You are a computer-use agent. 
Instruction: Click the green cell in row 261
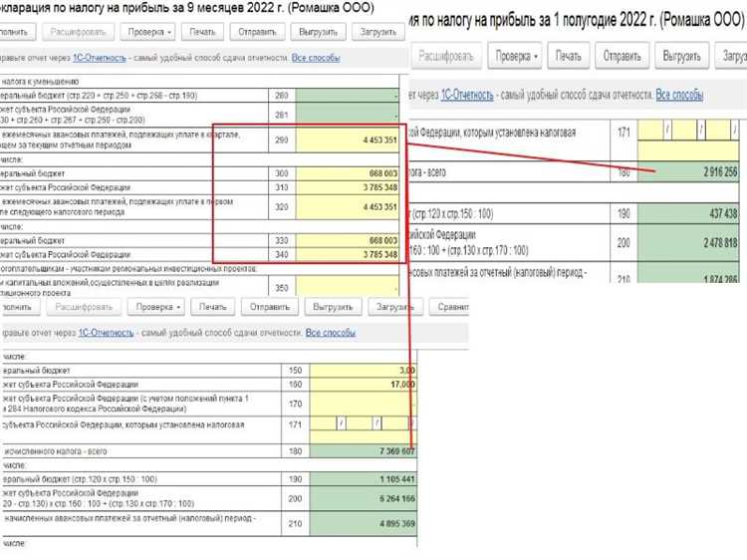[348, 115]
